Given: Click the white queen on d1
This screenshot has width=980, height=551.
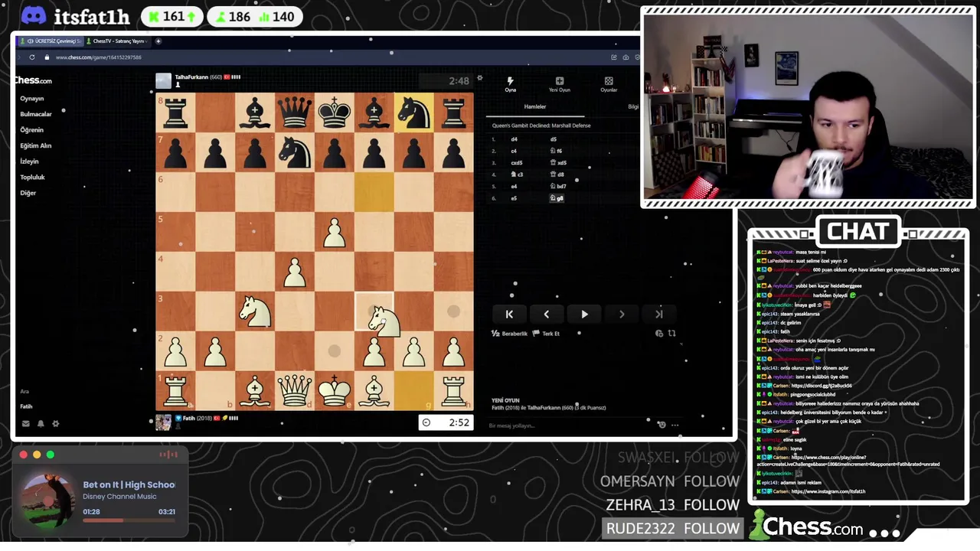Looking at the screenshot, I should pos(295,391).
